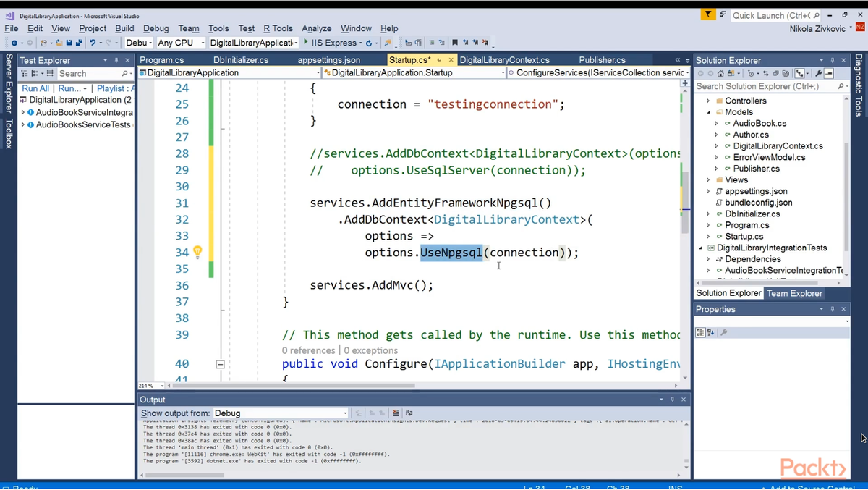The height and width of the screenshot is (490, 868).
Task: Click the Undo toolbar icon
Action: coord(93,43)
